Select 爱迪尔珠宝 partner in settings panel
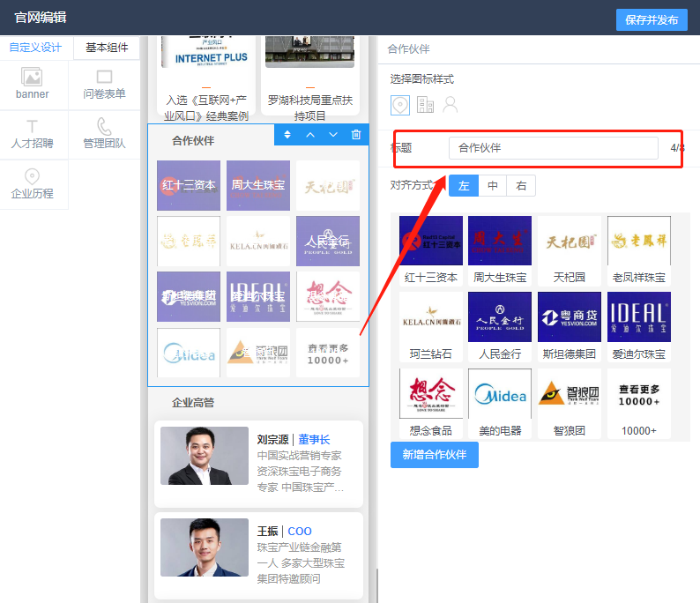This screenshot has height=603, width=700. [x=639, y=327]
